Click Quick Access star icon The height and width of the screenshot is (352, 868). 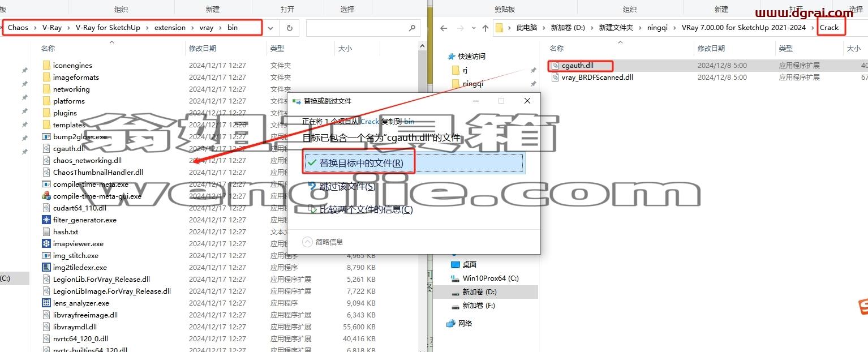(x=452, y=56)
